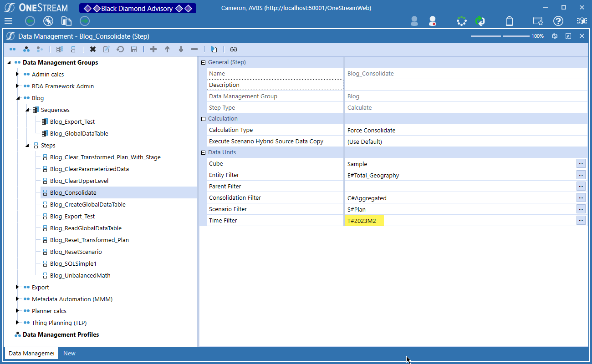Collapse the Sequences node
592x364 pixels.
click(27, 110)
